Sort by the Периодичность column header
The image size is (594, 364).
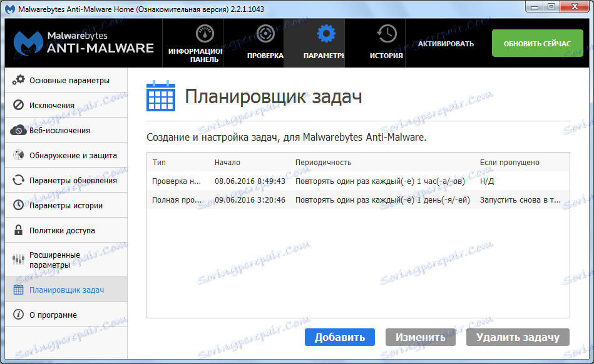[x=323, y=163]
